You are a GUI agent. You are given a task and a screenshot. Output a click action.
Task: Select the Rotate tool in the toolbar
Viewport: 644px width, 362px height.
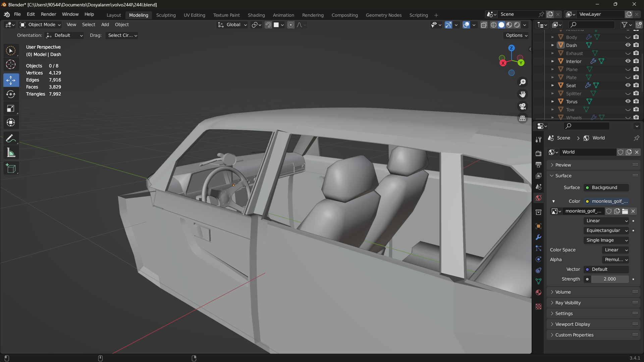coord(11,94)
